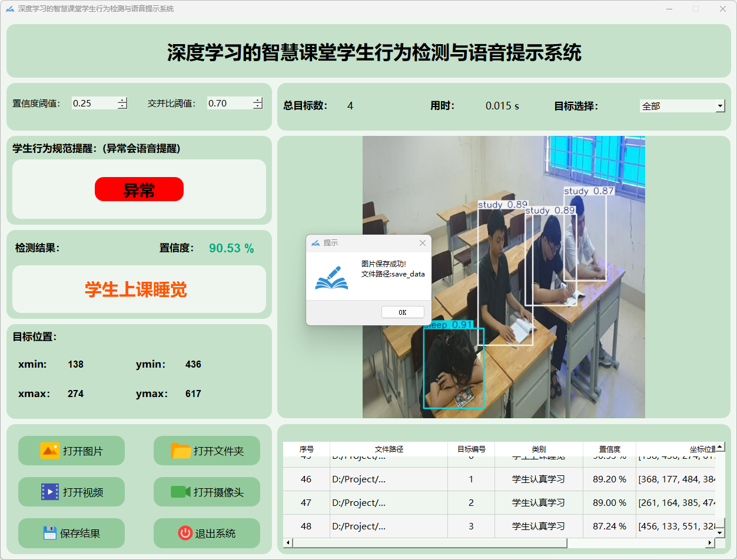Image resolution: width=737 pixels, height=560 pixels.
Task: Click the folder icon on 打开文件夹 button
Action: click(181, 451)
